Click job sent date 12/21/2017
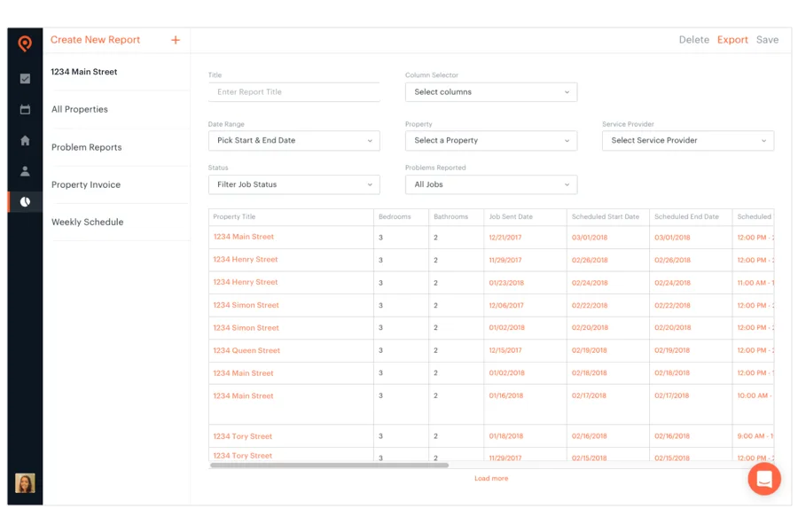The height and width of the screenshot is (532, 798). [505, 238]
